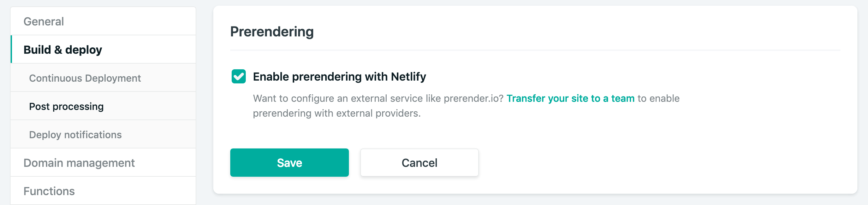Follow 'Transfer your site to a team' link

(570, 98)
